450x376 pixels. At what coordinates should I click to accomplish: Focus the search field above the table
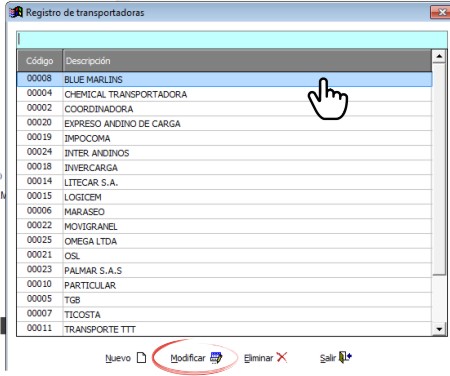click(232, 40)
